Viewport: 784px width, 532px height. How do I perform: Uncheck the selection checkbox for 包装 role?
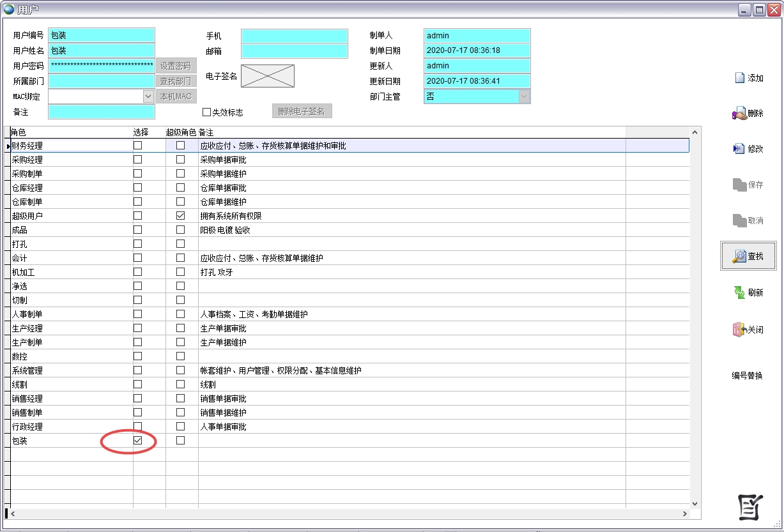(136, 440)
